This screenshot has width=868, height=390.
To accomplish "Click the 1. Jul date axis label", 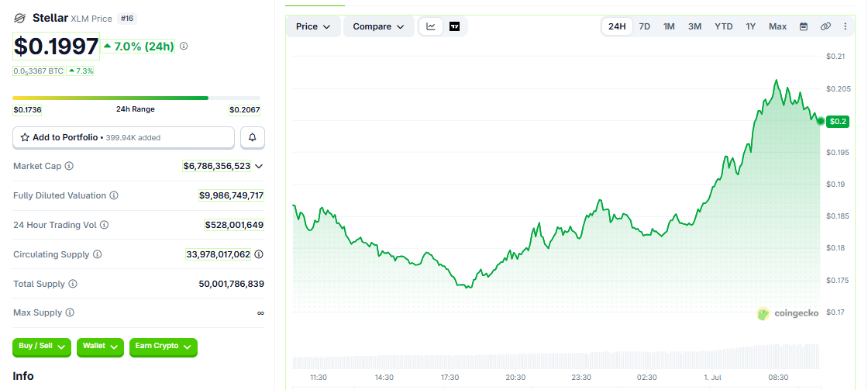I will tap(711, 378).
